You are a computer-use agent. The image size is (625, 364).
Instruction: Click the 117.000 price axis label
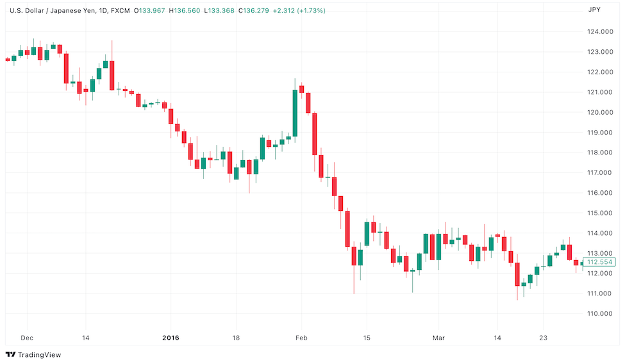pyautogui.click(x=601, y=172)
